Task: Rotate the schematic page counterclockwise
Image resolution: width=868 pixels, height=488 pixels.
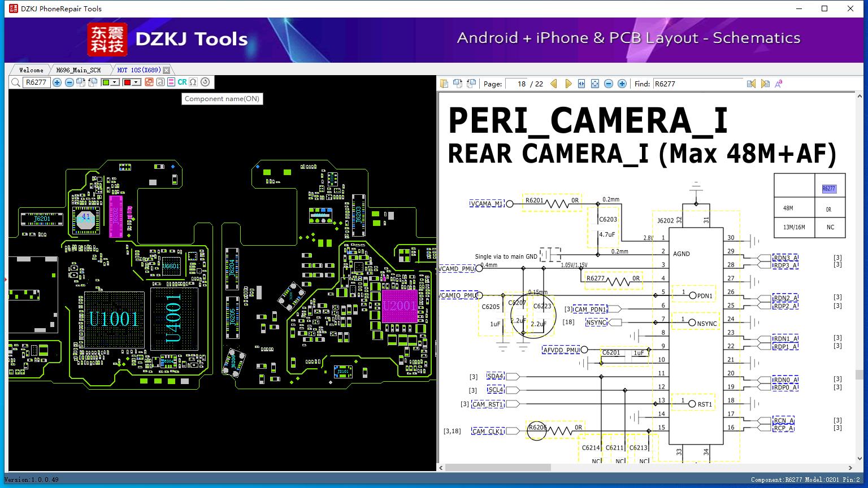Action: [x=470, y=84]
